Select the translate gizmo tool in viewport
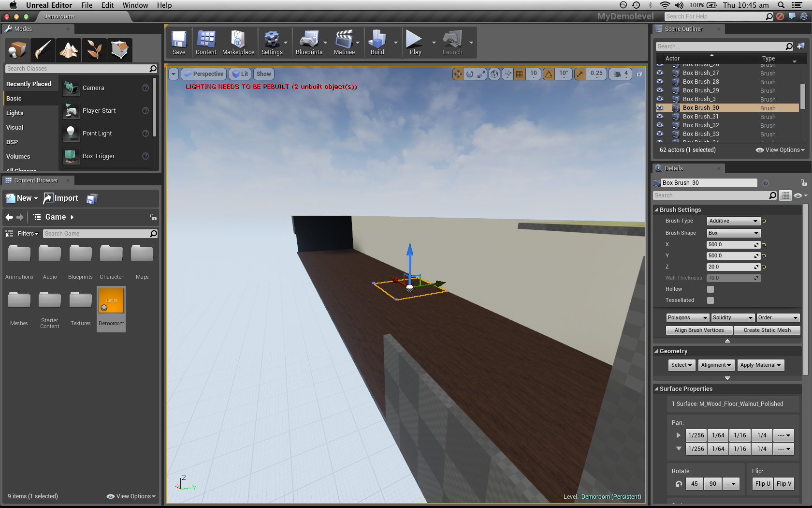 tap(458, 74)
